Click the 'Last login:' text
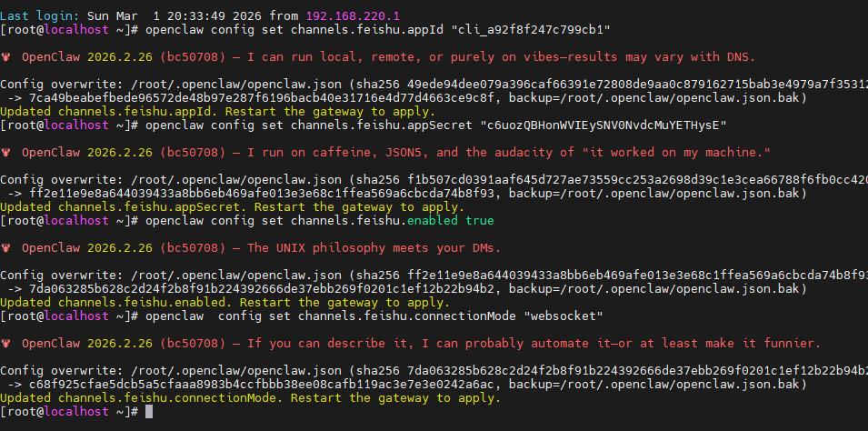The width and height of the screenshot is (868, 431). pyautogui.click(x=40, y=16)
